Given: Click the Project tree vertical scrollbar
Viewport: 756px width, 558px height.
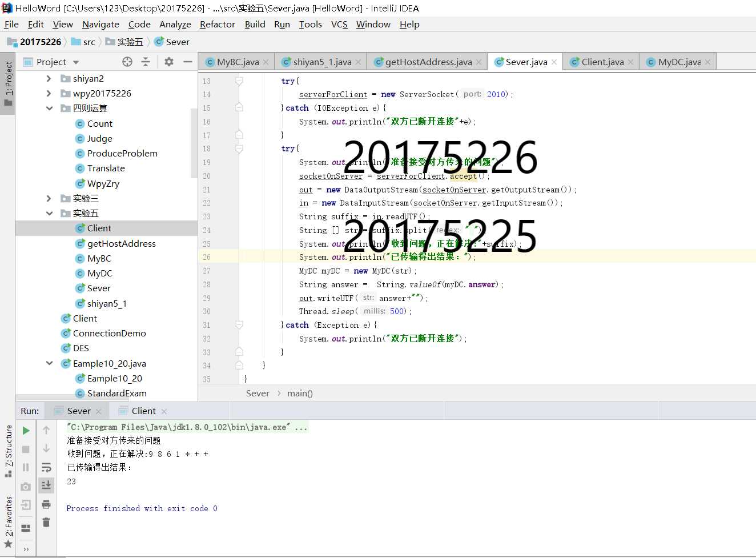Looking at the screenshot, I should [x=194, y=143].
